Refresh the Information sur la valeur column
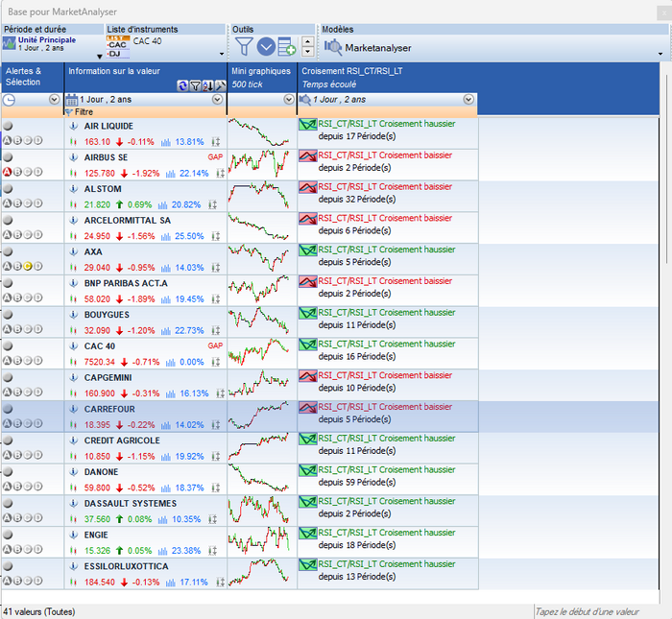The image size is (672, 619). click(182, 86)
